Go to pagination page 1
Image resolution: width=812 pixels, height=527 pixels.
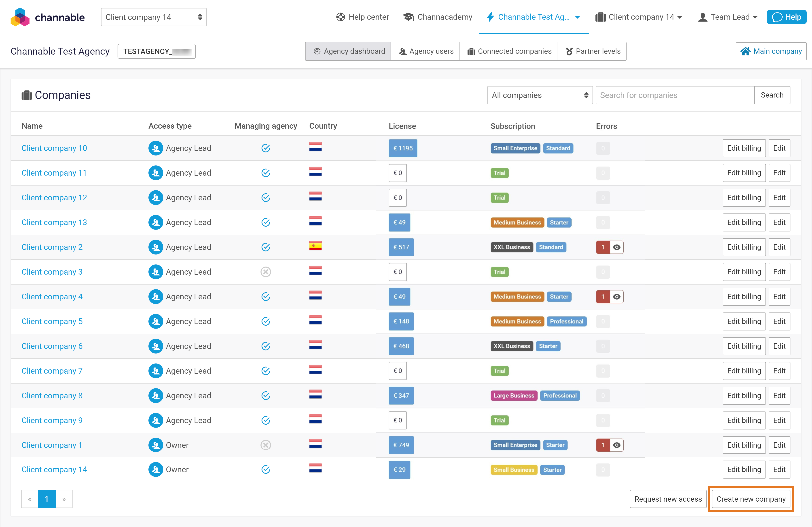point(47,499)
